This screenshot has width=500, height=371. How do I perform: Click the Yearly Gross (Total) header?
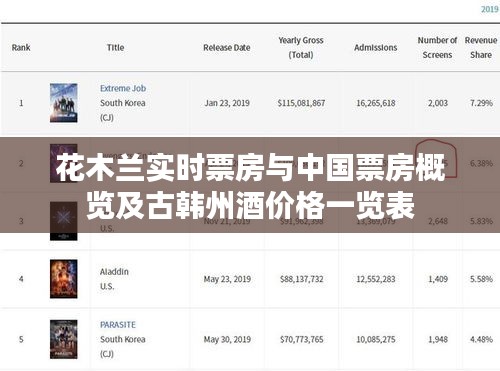[x=301, y=47]
